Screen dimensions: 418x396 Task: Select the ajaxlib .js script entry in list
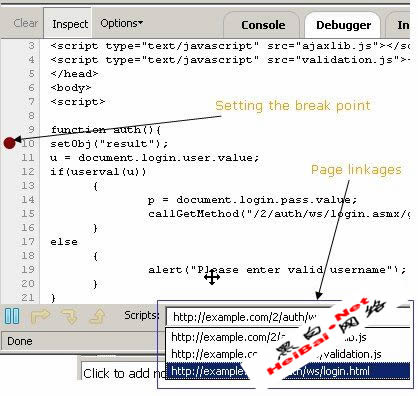288,337
